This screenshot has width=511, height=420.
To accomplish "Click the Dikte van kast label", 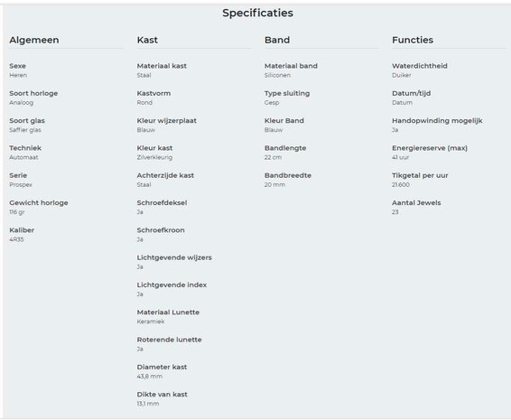I will pyautogui.click(x=162, y=394).
